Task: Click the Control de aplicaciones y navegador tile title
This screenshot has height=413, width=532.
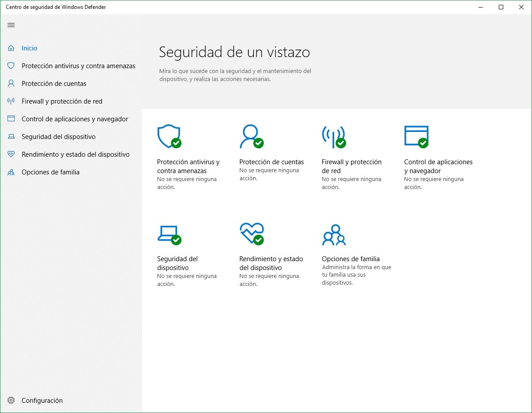Action: pos(438,166)
